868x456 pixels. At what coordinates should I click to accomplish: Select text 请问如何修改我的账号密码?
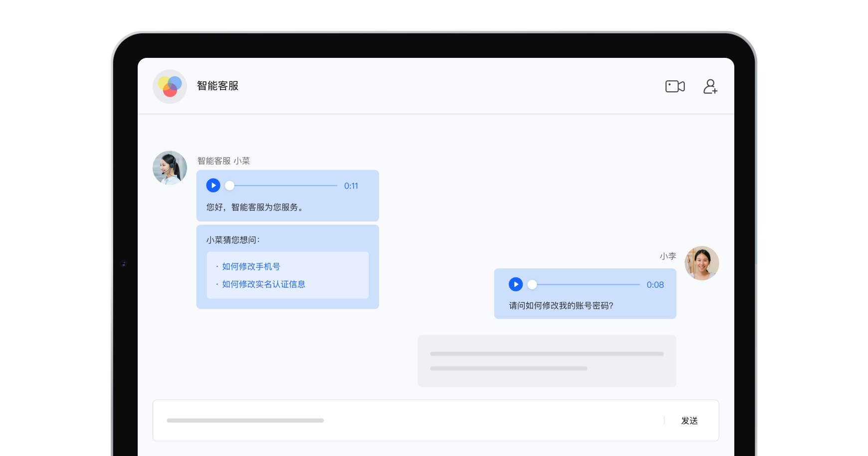click(561, 305)
